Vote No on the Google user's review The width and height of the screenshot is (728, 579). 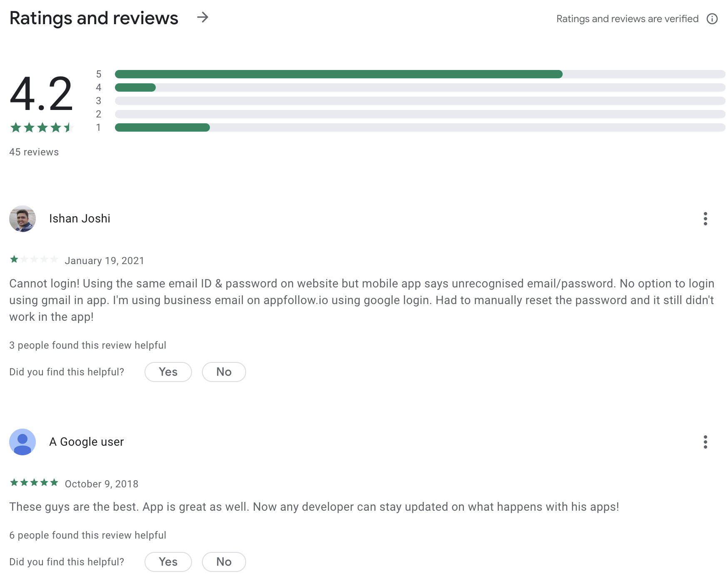224,562
